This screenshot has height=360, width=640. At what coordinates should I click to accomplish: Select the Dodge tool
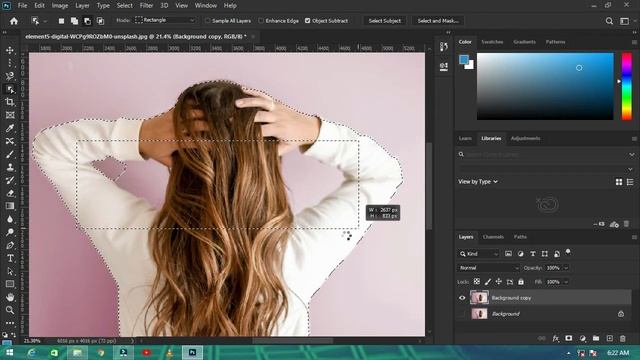(x=10, y=232)
